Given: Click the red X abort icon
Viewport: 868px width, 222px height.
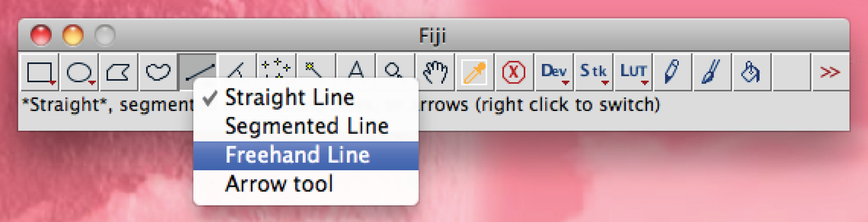Looking at the screenshot, I should click(514, 72).
